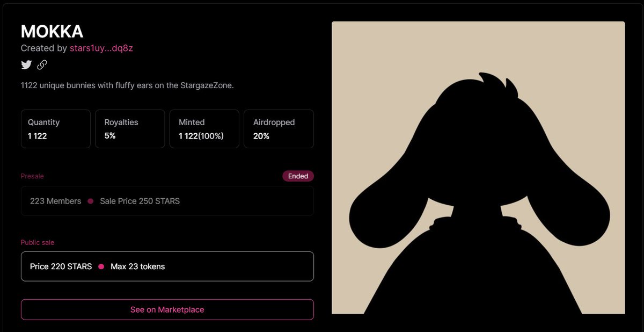Click the Quantity stat card
The width and height of the screenshot is (644, 332).
coord(55,129)
